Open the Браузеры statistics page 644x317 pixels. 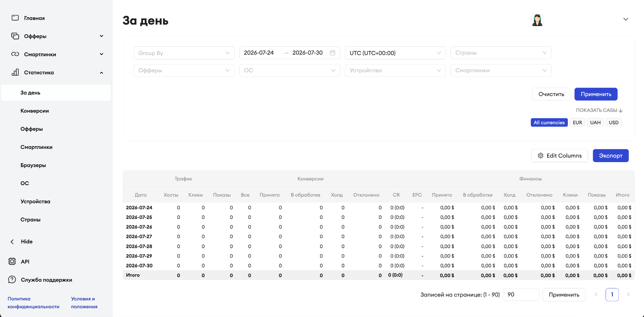click(33, 165)
